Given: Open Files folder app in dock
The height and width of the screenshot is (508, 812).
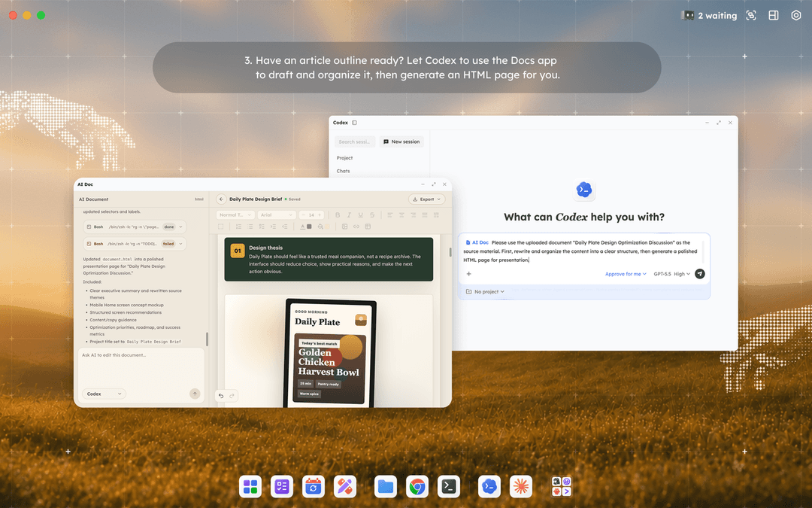Looking at the screenshot, I should (x=385, y=487).
